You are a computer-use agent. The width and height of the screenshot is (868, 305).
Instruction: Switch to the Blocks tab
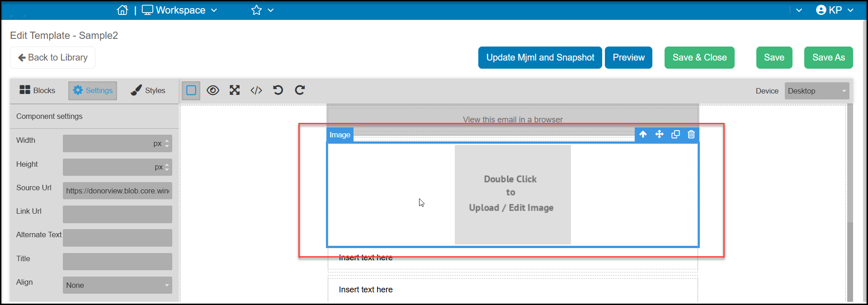coord(37,90)
